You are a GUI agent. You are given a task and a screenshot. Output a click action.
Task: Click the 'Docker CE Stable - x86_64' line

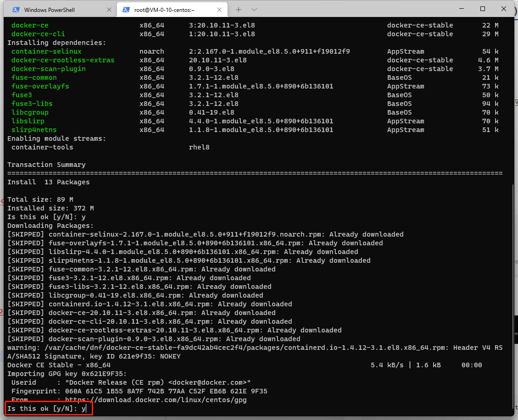59,365
